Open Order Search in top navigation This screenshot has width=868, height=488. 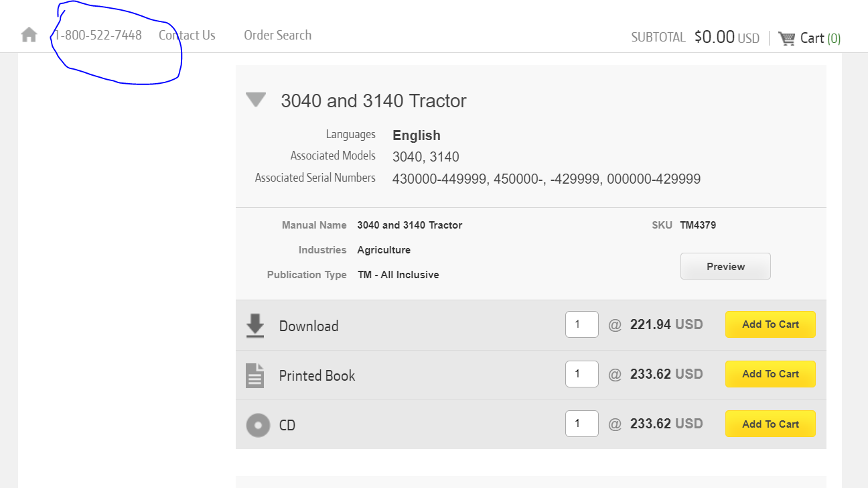coord(277,36)
